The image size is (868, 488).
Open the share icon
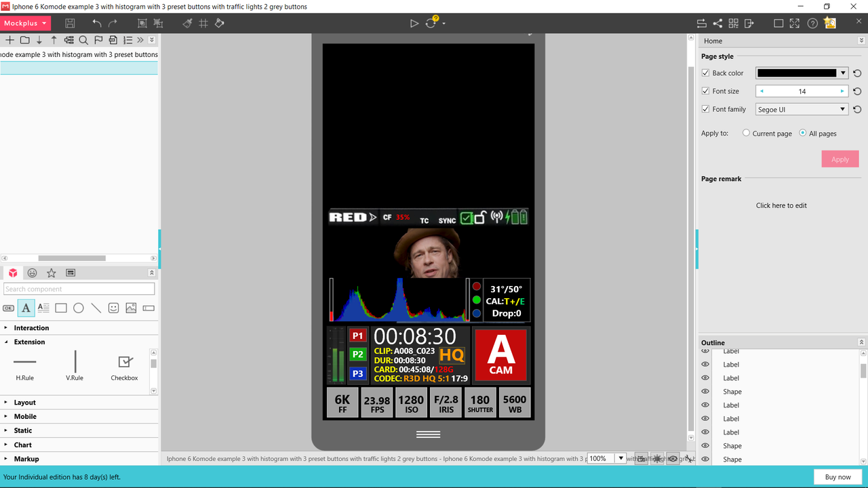pos(717,23)
